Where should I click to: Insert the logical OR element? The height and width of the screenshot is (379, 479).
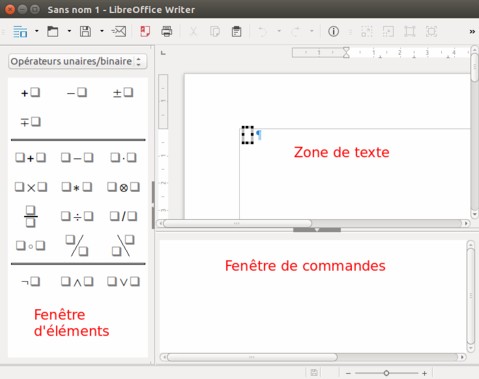tap(123, 282)
